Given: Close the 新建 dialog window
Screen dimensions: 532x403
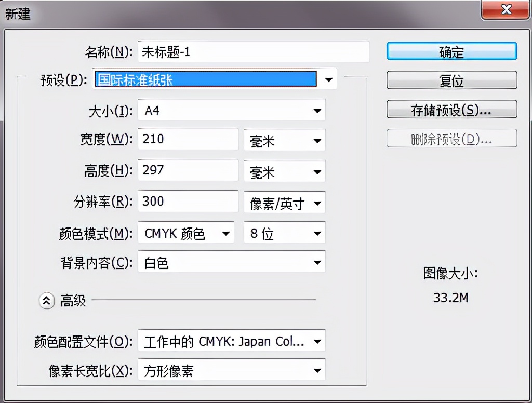Looking at the screenshot, I should click(506, 9).
